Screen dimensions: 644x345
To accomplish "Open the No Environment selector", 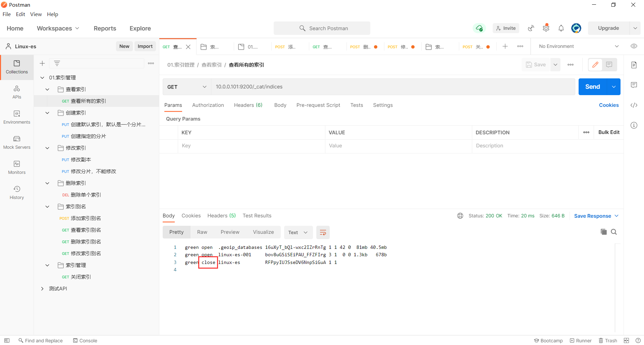I will pos(579,46).
